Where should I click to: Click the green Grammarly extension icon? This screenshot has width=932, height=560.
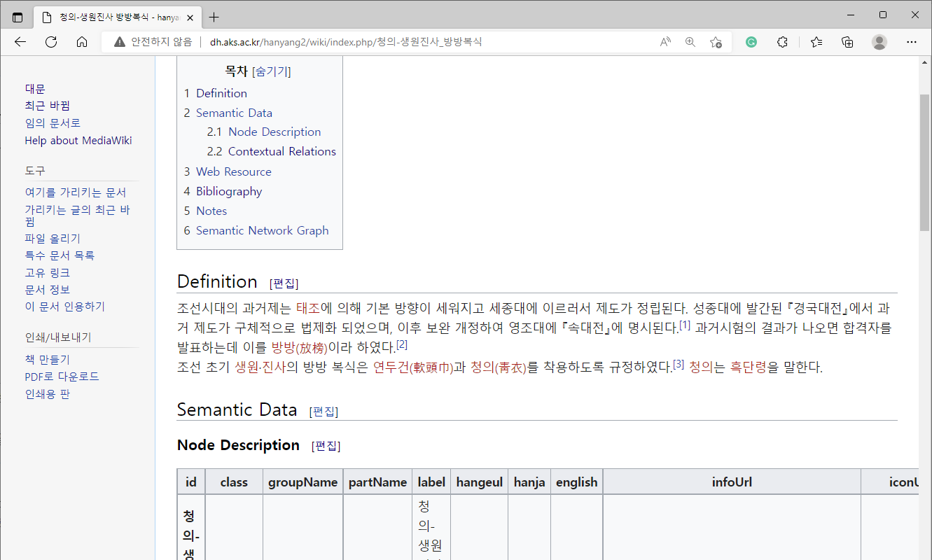click(x=751, y=42)
